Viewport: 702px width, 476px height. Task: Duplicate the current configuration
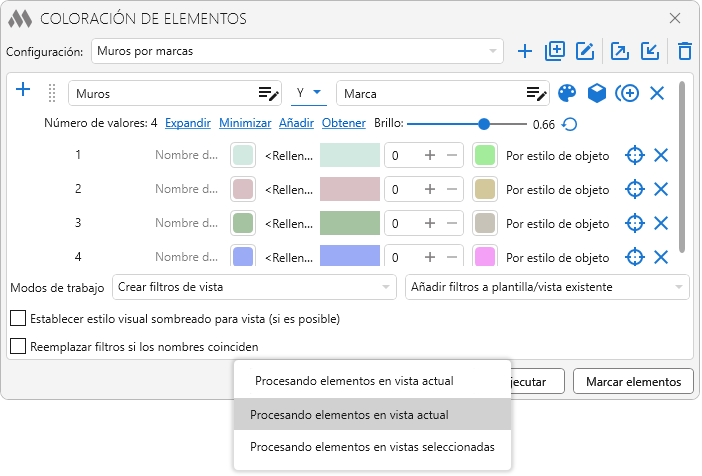point(555,51)
